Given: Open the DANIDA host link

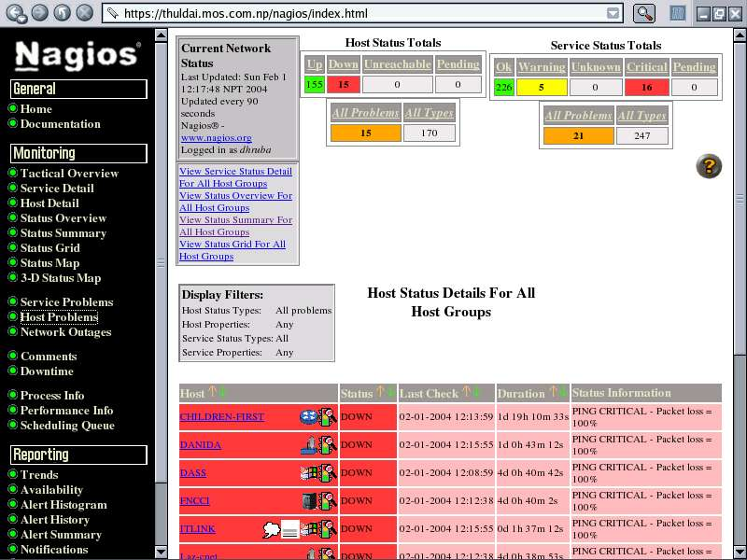Looking at the screenshot, I should pos(200,445).
